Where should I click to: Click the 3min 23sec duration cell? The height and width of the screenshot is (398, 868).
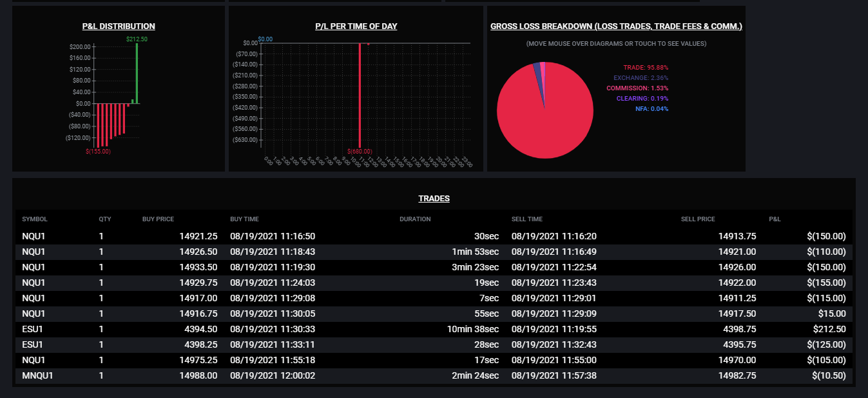477,267
